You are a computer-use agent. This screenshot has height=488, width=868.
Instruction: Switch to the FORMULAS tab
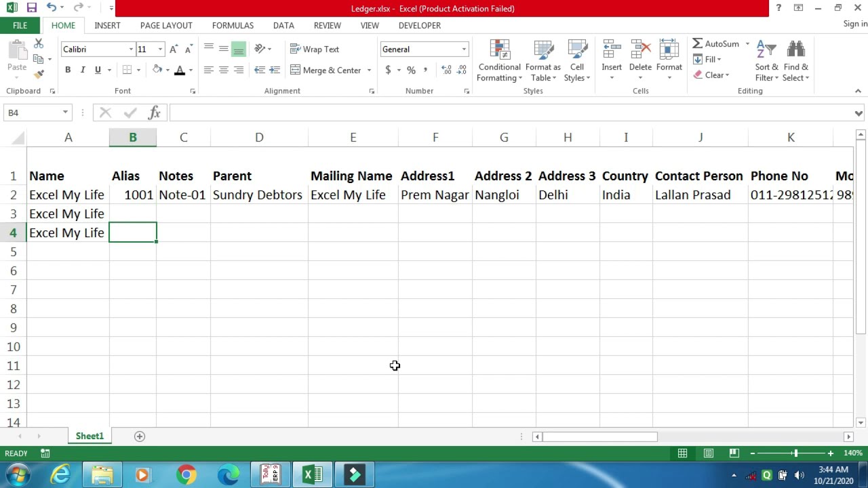[233, 25]
